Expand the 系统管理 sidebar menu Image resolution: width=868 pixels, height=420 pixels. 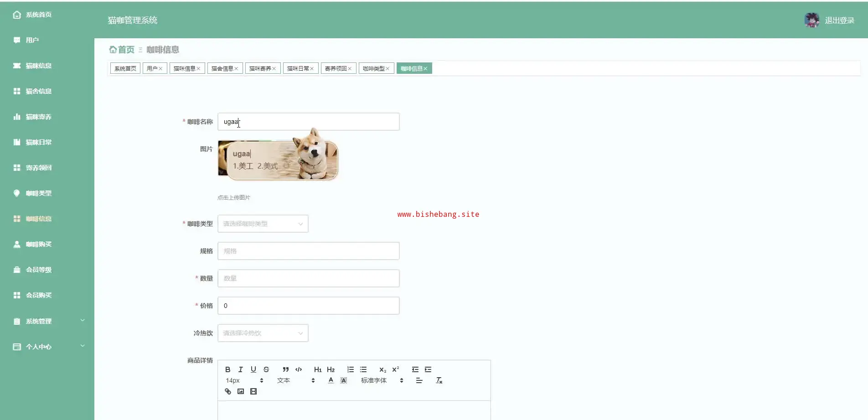click(47, 321)
